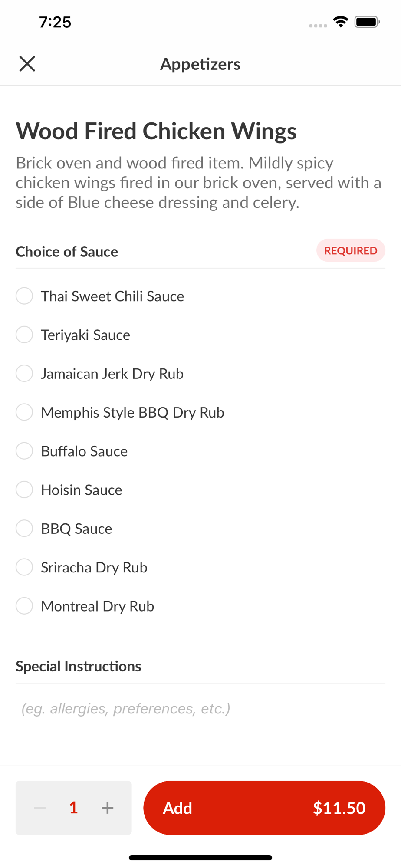Close the Appetizers item screen
This screenshot has width=401, height=868.
tap(27, 64)
